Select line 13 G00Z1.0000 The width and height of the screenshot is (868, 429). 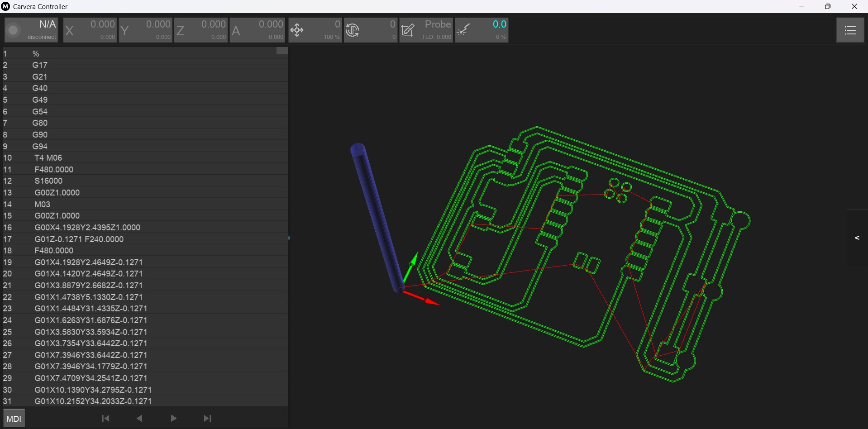point(145,192)
